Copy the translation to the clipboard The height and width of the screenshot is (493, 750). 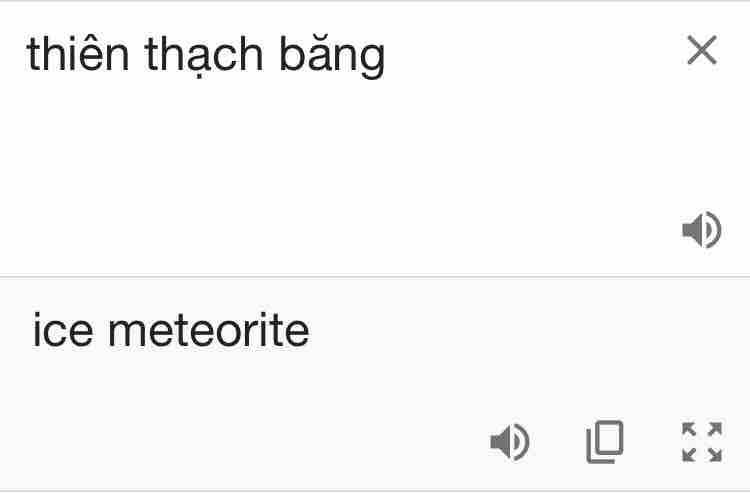(604, 441)
